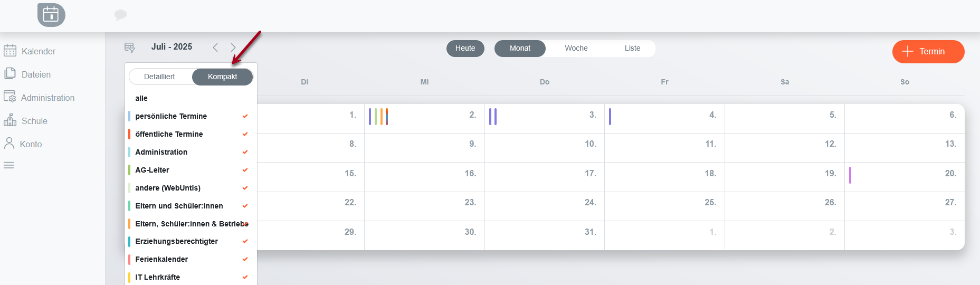
Task: Open Administration in the sidebar
Action: click(x=47, y=98)
